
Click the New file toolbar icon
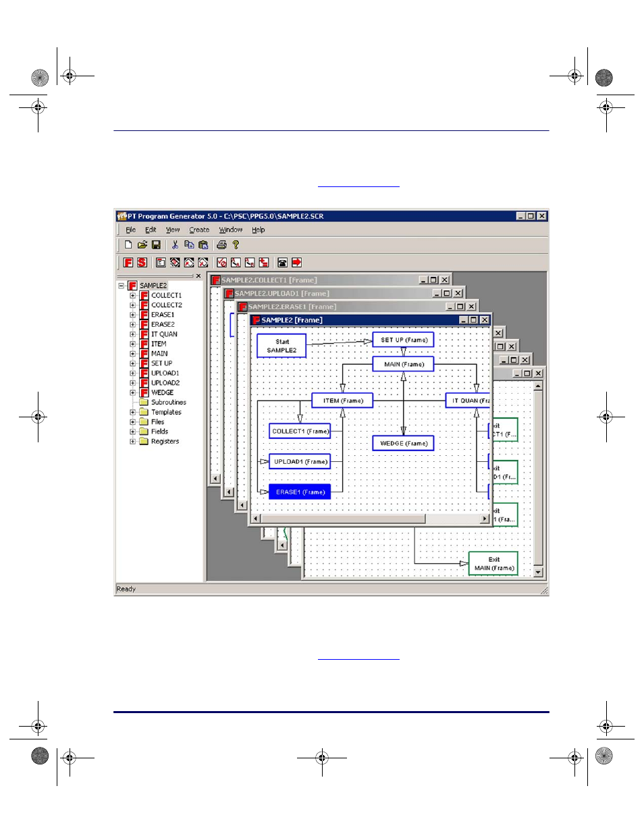click(128, 245)
